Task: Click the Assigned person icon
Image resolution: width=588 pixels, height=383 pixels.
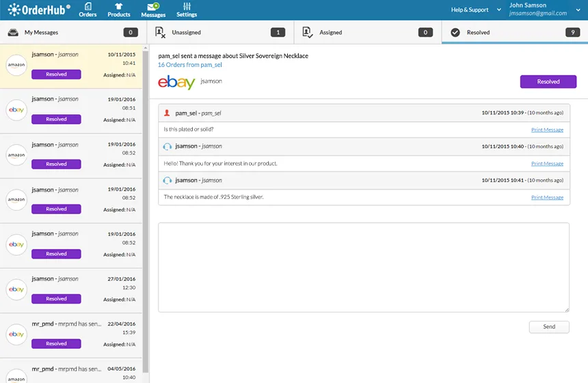Action: [308, 32]
